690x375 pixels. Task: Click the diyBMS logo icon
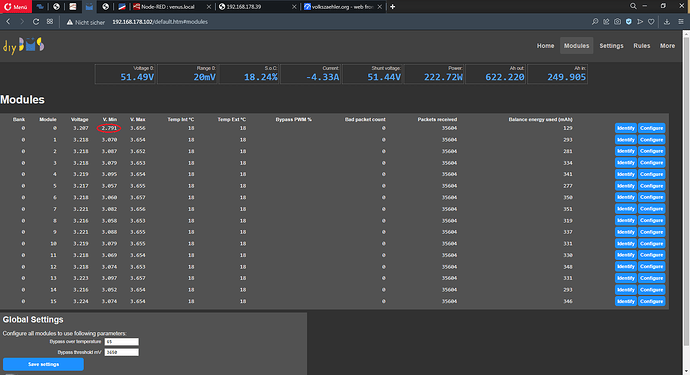[24, 45]
